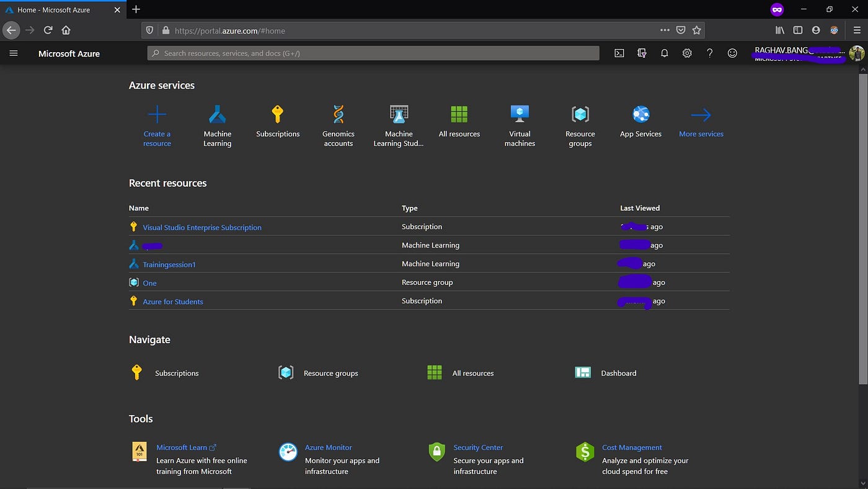
Task: Click the All resources icon under Navigate
Action: [435, 372]
